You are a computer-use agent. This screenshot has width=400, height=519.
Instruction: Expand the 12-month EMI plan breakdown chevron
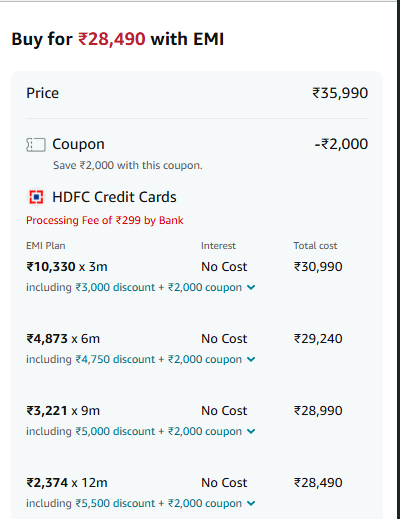(x=251, y=503)
